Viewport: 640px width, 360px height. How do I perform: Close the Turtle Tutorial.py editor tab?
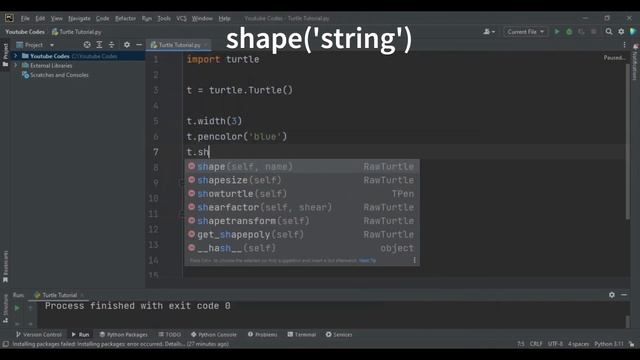coord(206,45)
